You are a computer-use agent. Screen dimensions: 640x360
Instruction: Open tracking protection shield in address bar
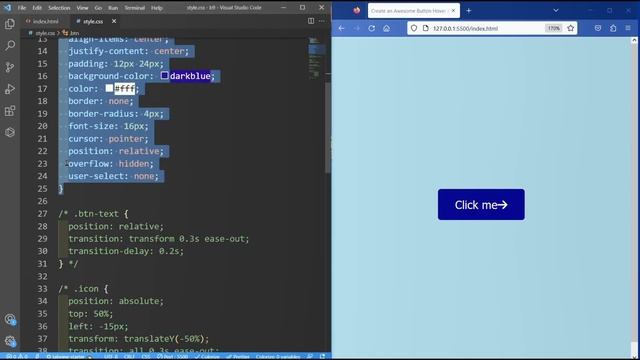[x=414, y=28]
